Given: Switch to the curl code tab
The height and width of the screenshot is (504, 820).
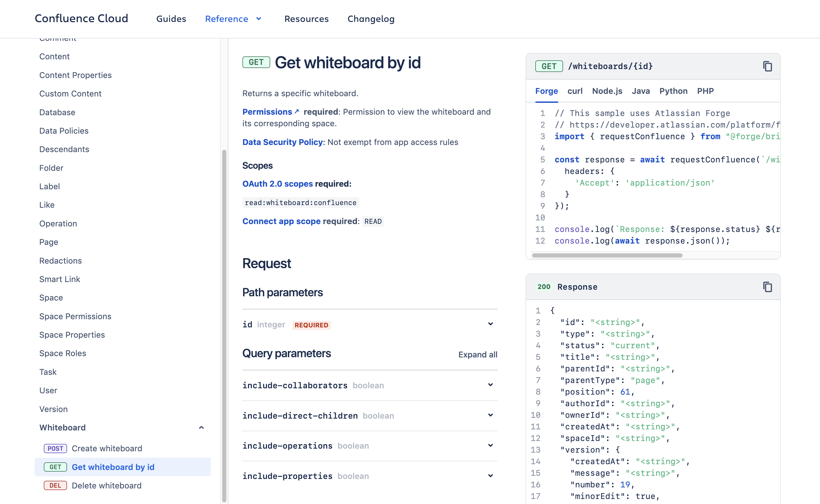Looking at the screenshot, I should tap(575, 91).
